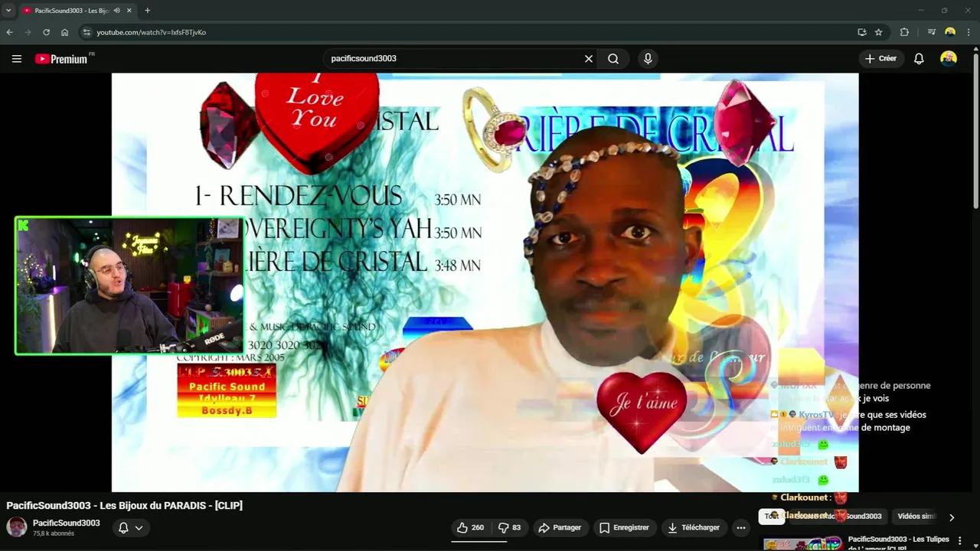Click the scrollbar up arrow
The image size is (980, 551).
coord(975,47)
